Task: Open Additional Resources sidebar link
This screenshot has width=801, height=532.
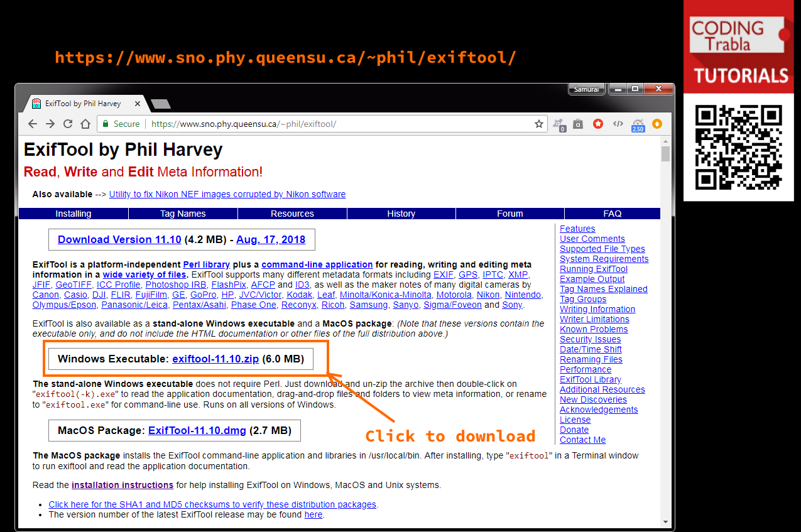Action: coord(602,389)
